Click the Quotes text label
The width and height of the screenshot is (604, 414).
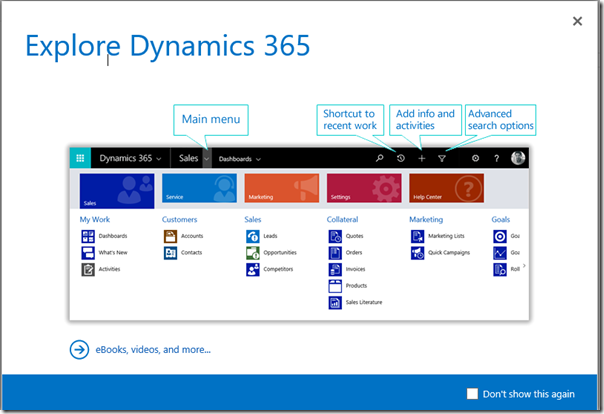pyautogui.click(x=354, y=236)
